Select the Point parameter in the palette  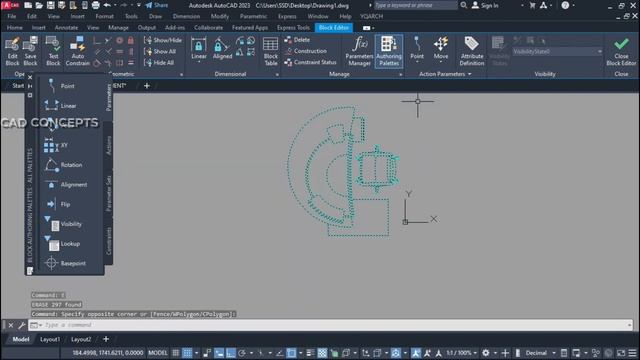(61, 86)
